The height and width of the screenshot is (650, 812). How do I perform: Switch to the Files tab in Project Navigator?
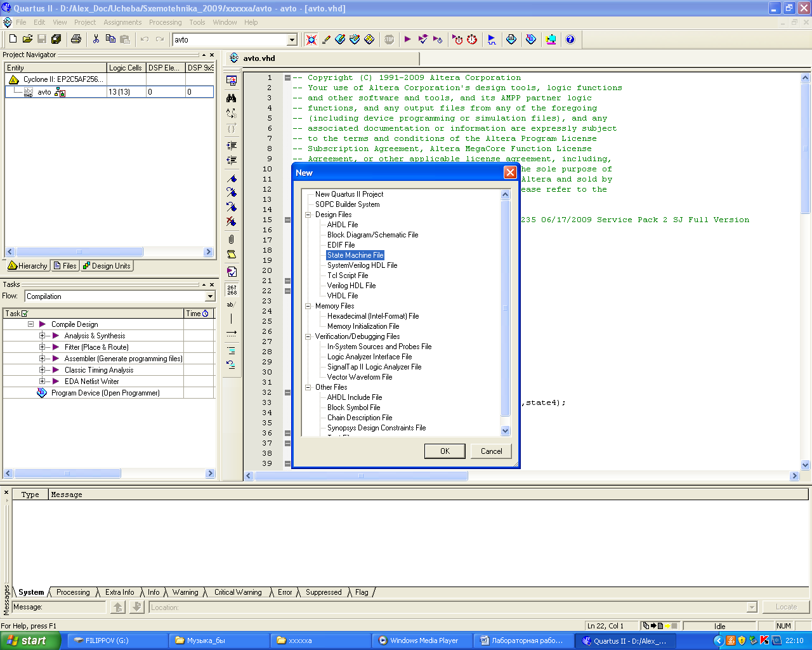click(x=65, y=266)
